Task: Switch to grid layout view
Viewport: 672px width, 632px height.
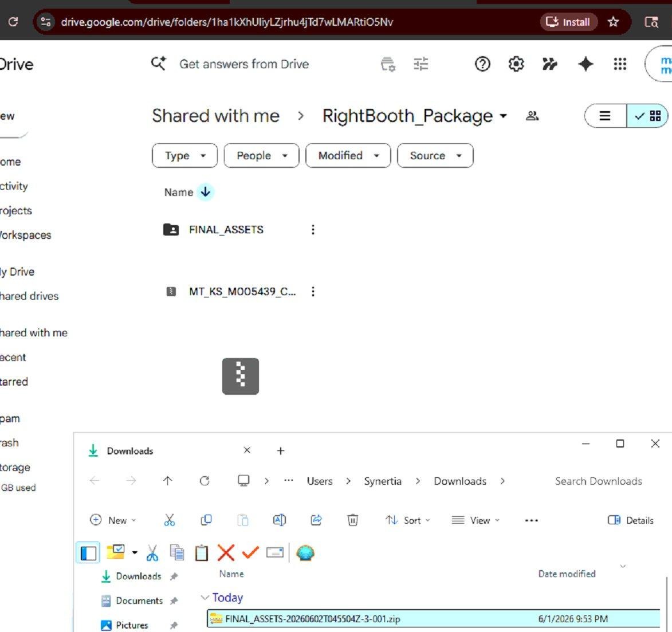Action: coord(647,116)
